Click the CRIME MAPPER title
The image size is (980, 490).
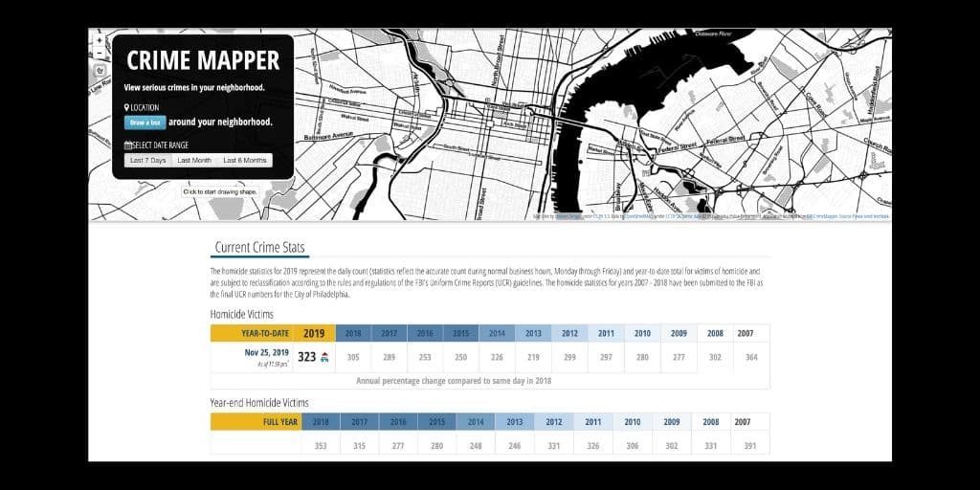203,61
